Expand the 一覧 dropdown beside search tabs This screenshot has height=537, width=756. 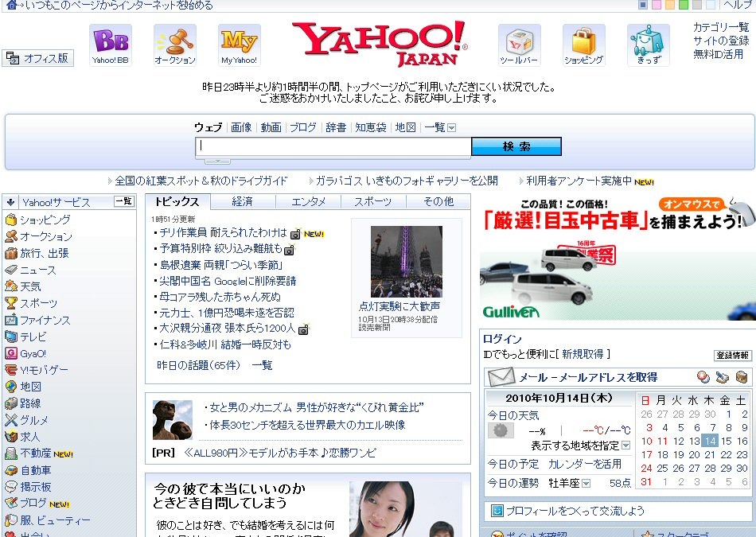[x=452, y=128]
